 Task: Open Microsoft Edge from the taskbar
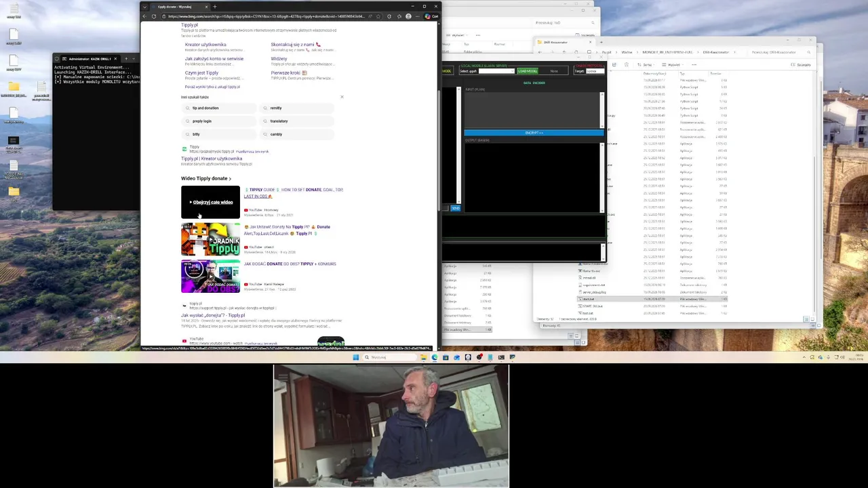pyautogui.click(x=435, y=357)
